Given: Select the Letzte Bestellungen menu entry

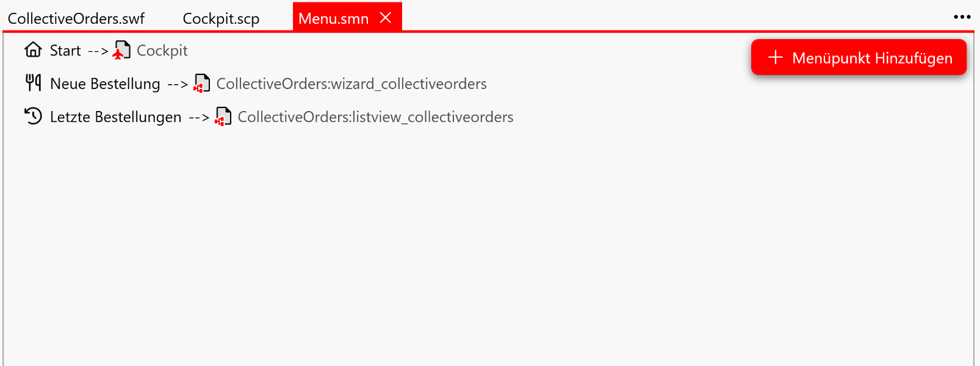Looking at the screenshot, I should click(x=115, y=117).
